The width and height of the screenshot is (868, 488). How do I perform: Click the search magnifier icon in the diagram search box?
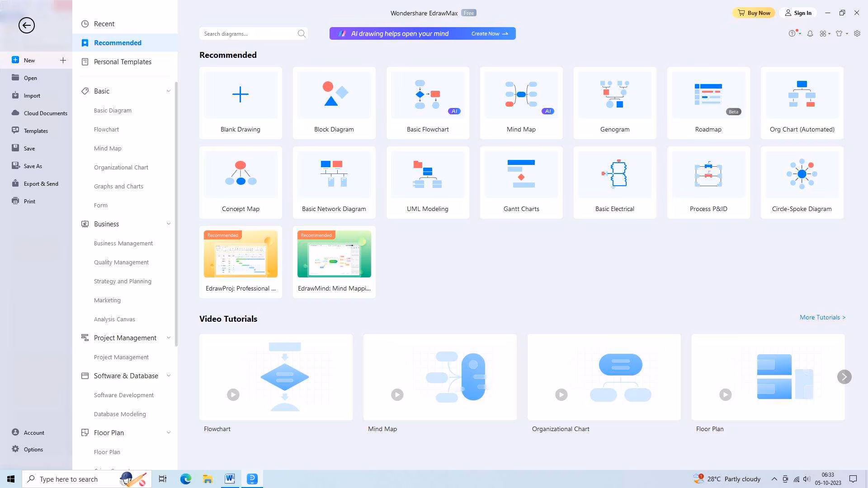tap(302, 33)
